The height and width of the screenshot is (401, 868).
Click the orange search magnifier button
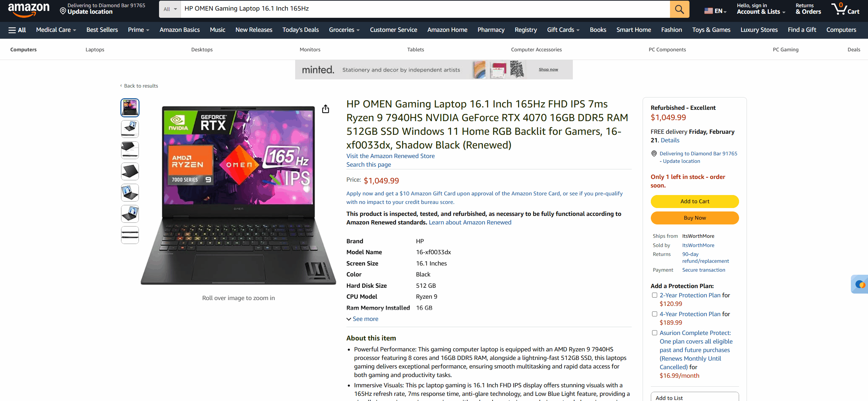pyautogui.click(x=679, y=9)
